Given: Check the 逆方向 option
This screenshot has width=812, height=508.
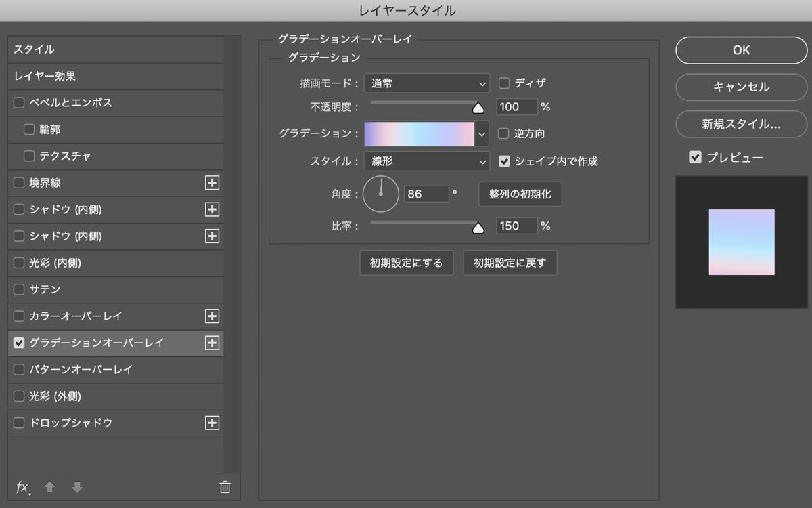Looking at the screenshot, I should click(504, 133).
